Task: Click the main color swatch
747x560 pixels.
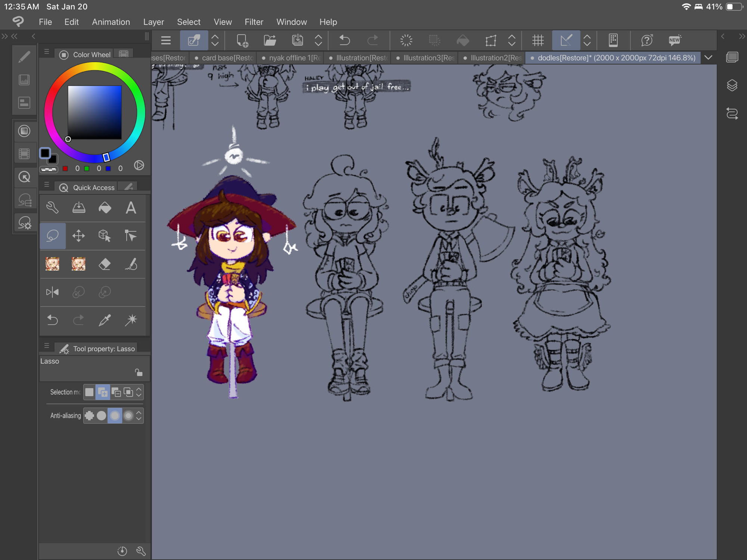Action: [x=45, y=153]
